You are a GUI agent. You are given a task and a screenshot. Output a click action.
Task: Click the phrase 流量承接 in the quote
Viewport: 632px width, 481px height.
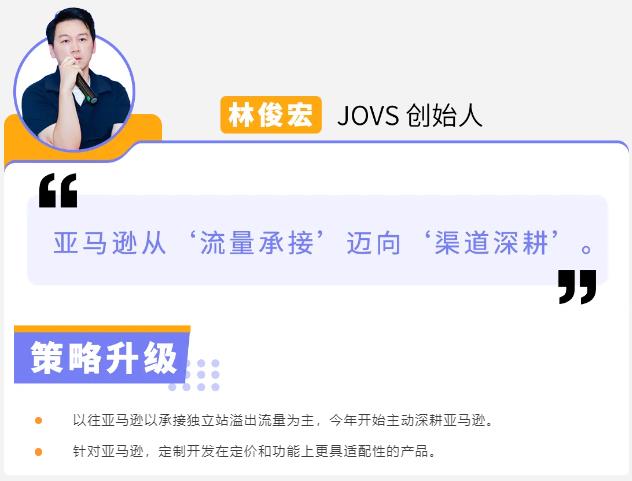pos(257,243)
